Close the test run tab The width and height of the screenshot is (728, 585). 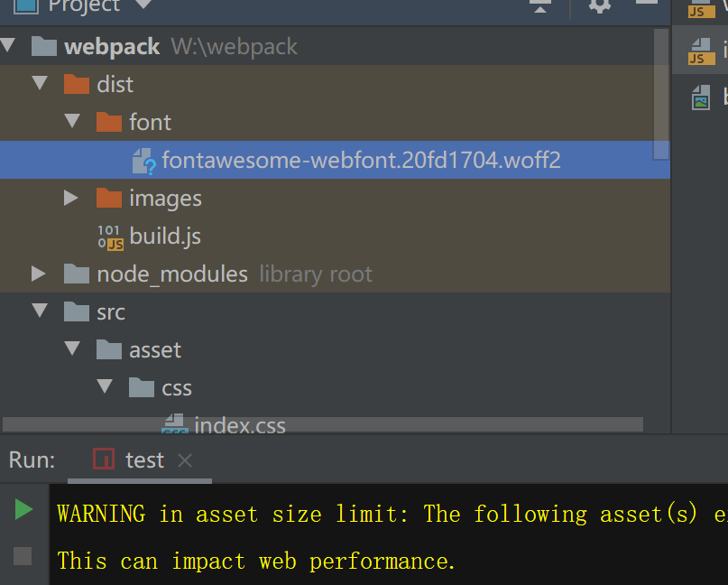184,460
